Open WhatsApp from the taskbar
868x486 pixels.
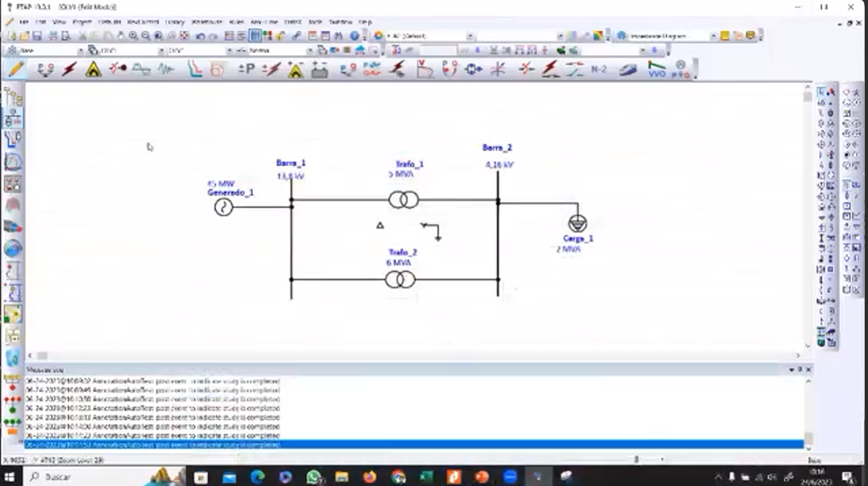point(314,477)
